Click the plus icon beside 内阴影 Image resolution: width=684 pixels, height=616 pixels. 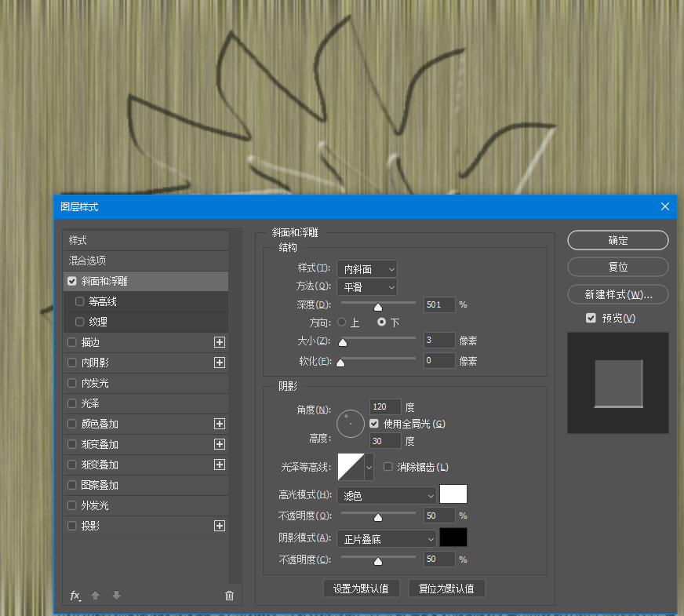click(220, 363)
